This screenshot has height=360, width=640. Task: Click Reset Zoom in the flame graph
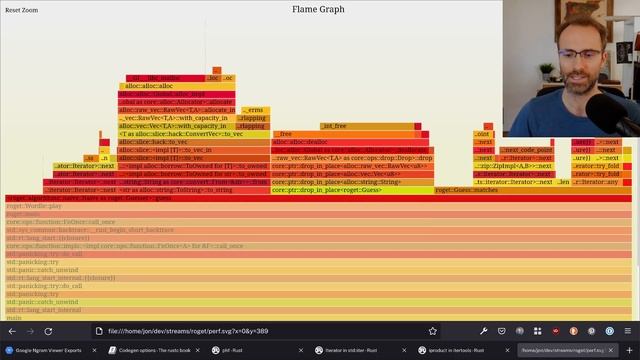[22, 10]
